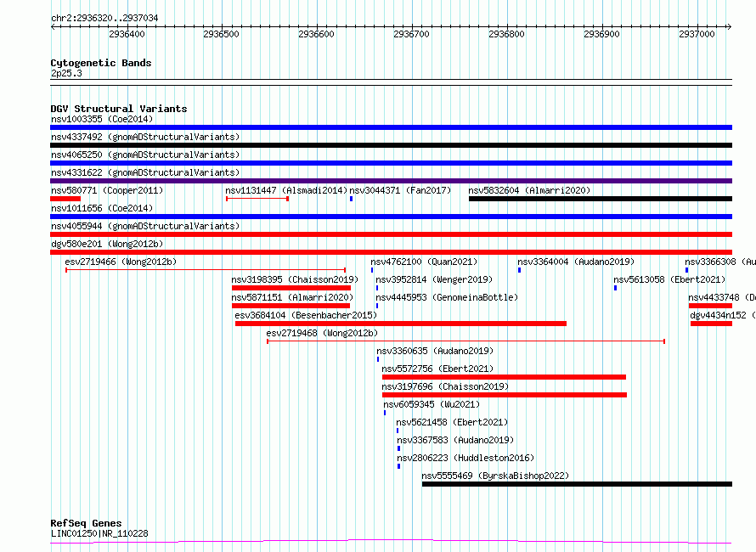Select the black bar under nsv5555469

coord(577,484)
